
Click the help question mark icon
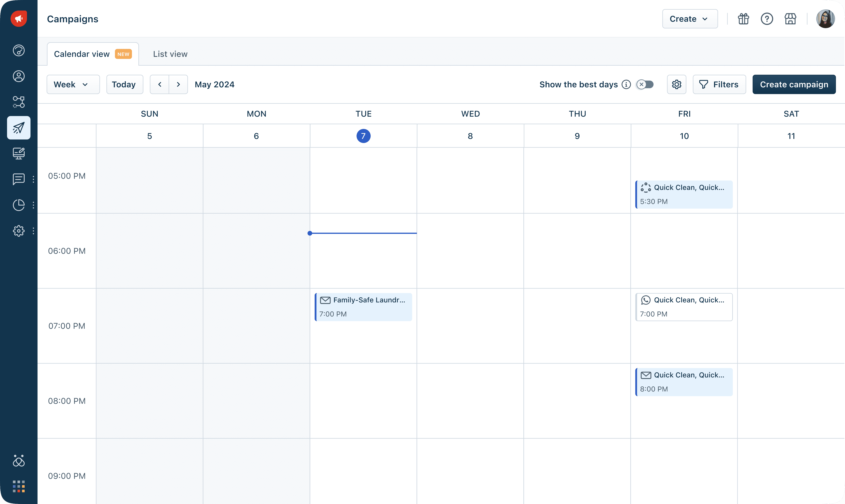tap(766, 19)
